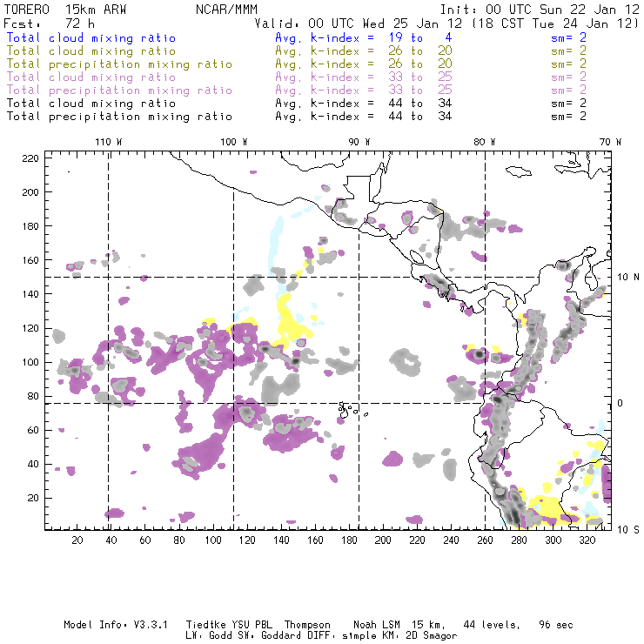
Task: Click the "140" tick on the horizontal axis
Action: (281, 540)
